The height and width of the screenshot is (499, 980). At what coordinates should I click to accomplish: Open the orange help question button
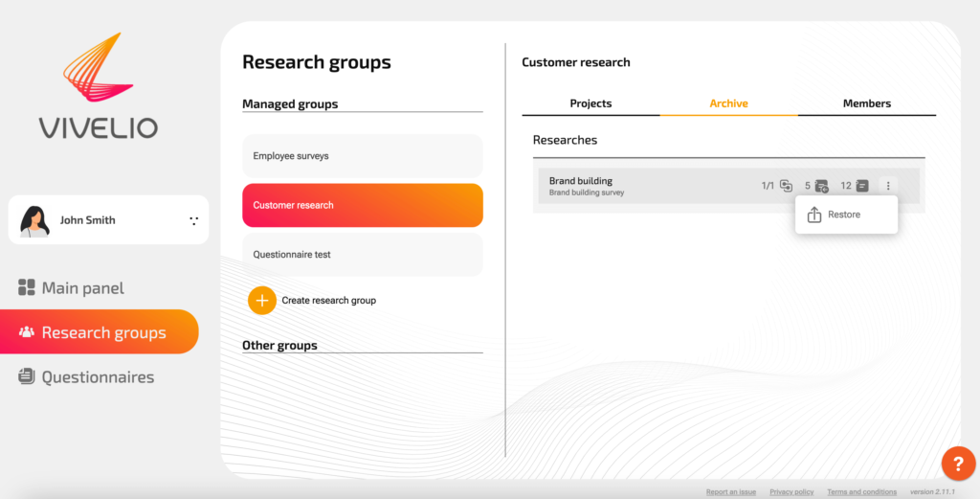[x=958, y=464]
